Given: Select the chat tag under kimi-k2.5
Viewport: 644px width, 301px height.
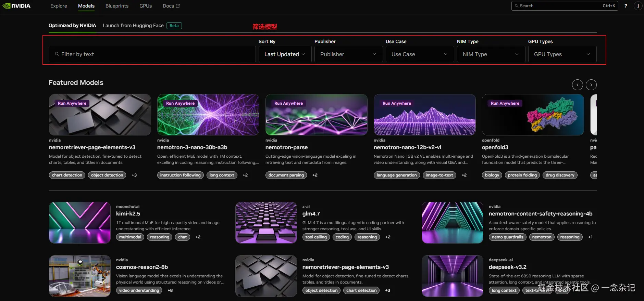Looking at the screenshot, I should click(183, 237).
